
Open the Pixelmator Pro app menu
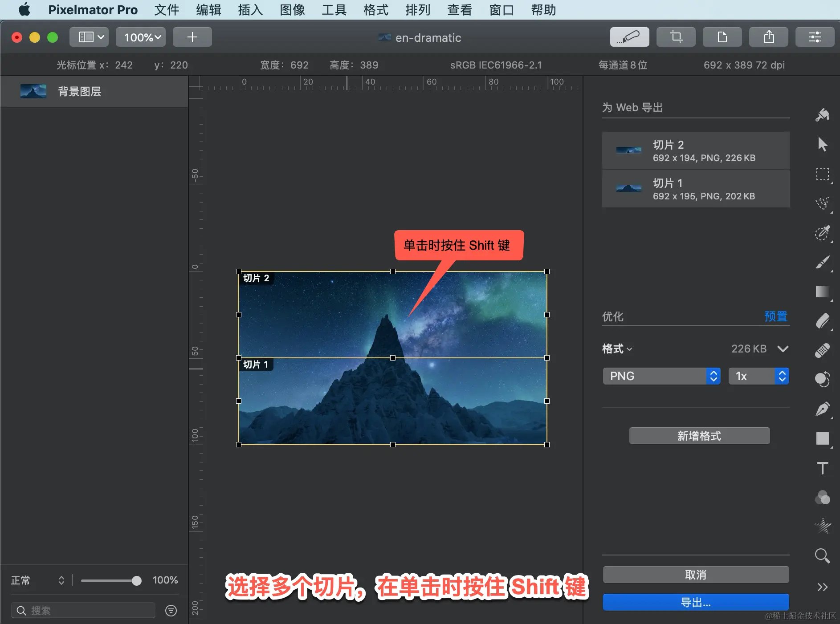[x=93, y=10]
